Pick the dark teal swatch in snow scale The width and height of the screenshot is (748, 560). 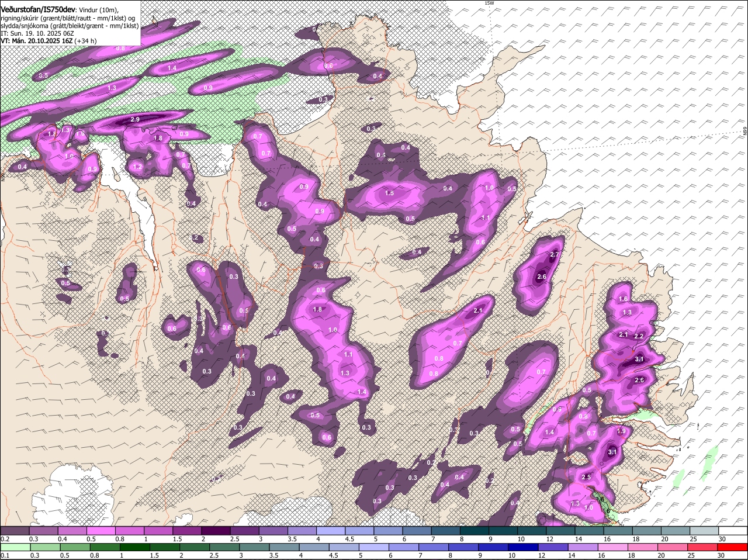(x=474, y=530)
